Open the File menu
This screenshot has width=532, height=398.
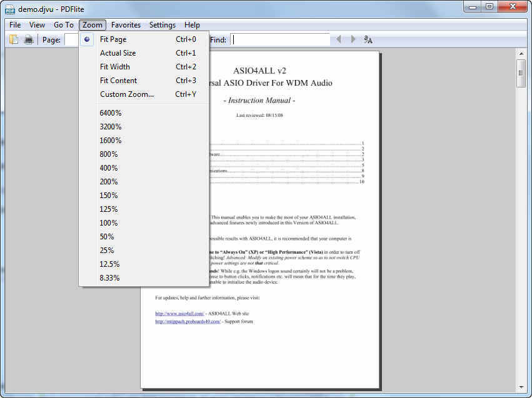click(x=15, y=25)
